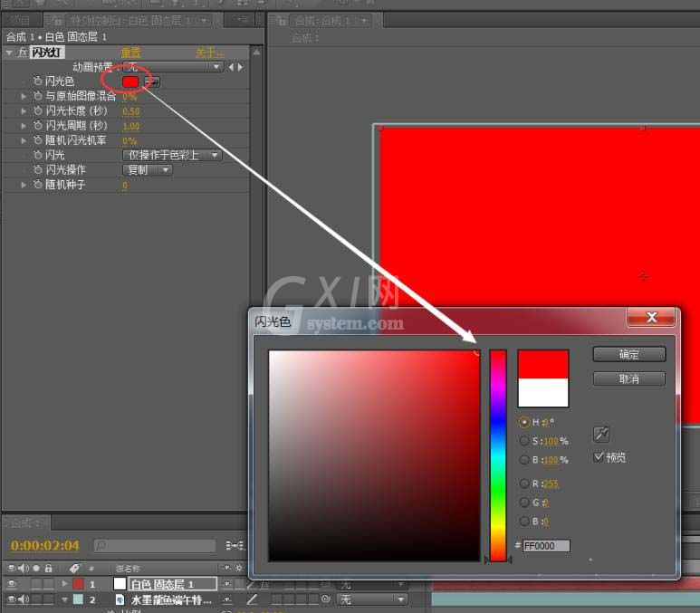Expand the 与原始图像混合 property
The image size is (700, 613).
(x=24, y=96)
